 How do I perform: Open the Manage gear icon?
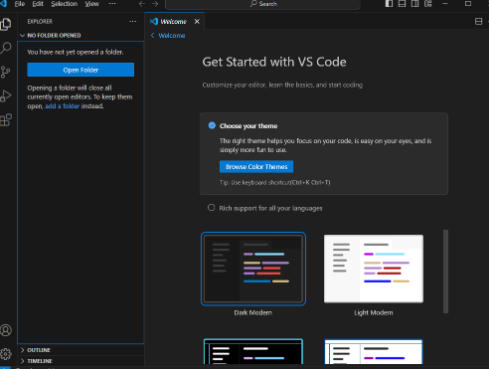tap(6, 354)
